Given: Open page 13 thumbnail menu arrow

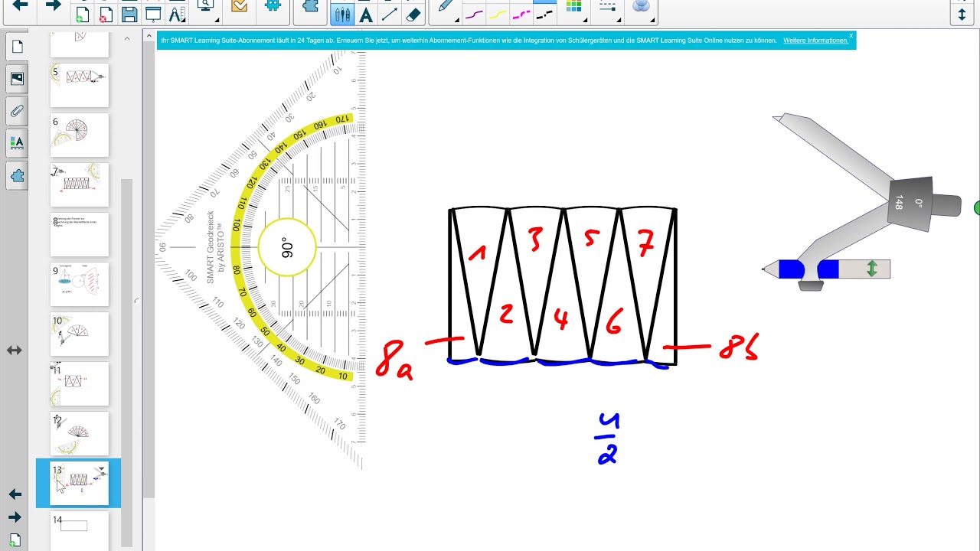Looking at the screenshot, I should [x=102, y=469].
